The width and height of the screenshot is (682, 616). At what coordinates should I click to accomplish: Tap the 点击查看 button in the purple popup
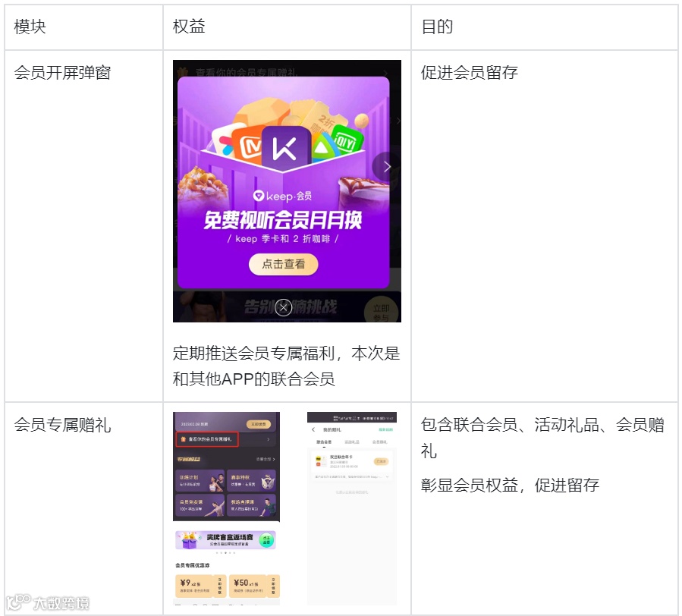[x=283, y=264]
